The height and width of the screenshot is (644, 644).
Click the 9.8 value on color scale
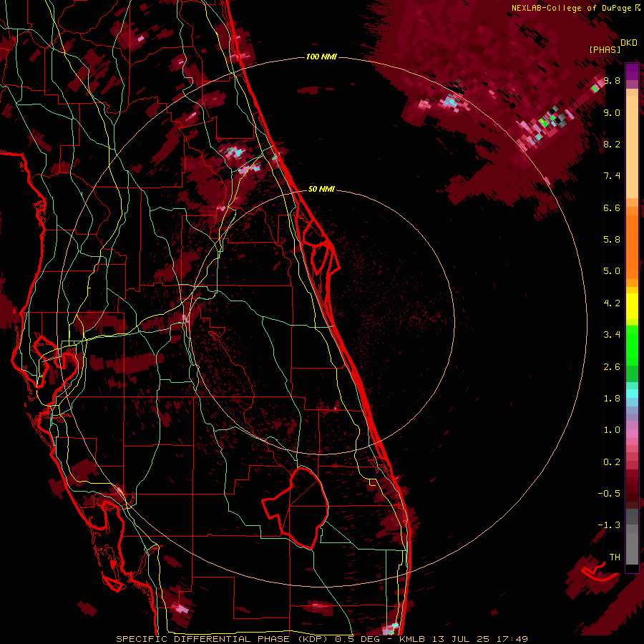[x=612, y=80]
